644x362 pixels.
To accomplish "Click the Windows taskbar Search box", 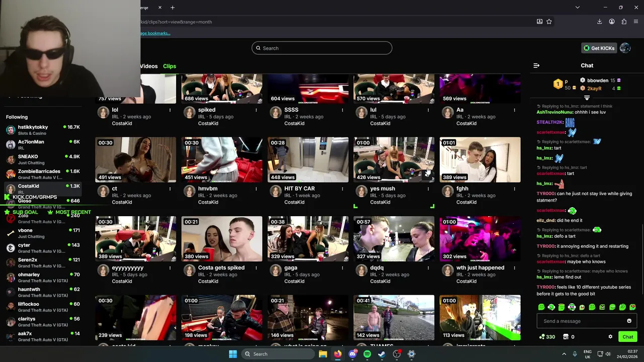I will 277,354.
